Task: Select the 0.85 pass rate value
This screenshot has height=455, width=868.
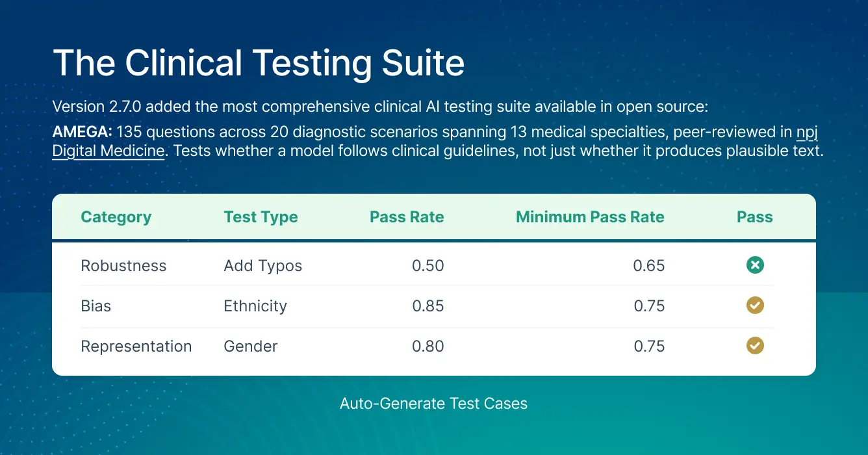Action: pyautogui.click(x=428, y=306)
